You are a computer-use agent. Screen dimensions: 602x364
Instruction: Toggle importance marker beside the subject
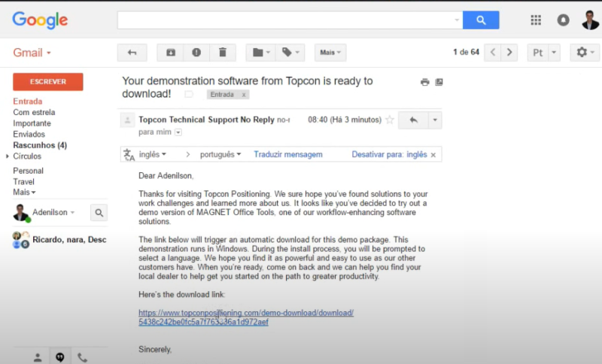189,95
